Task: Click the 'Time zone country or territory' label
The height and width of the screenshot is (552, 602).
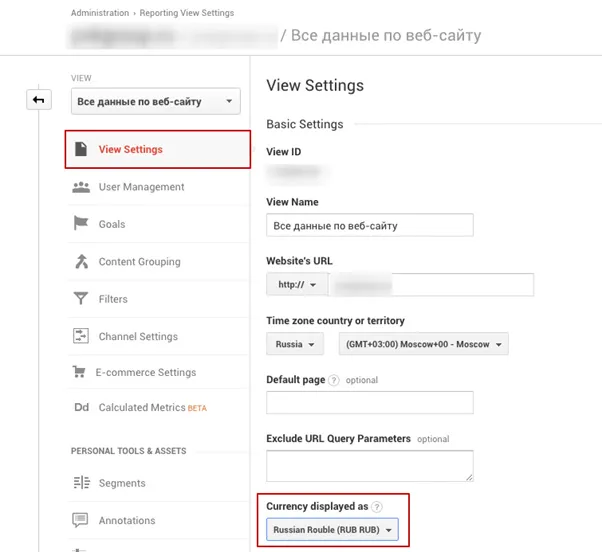Action: (x=336, y=321)
